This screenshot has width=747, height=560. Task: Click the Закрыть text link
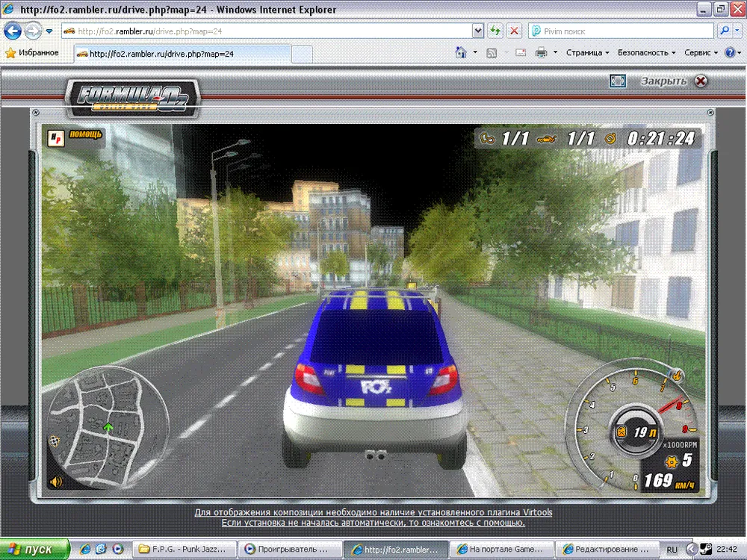(x=663, y=81)
